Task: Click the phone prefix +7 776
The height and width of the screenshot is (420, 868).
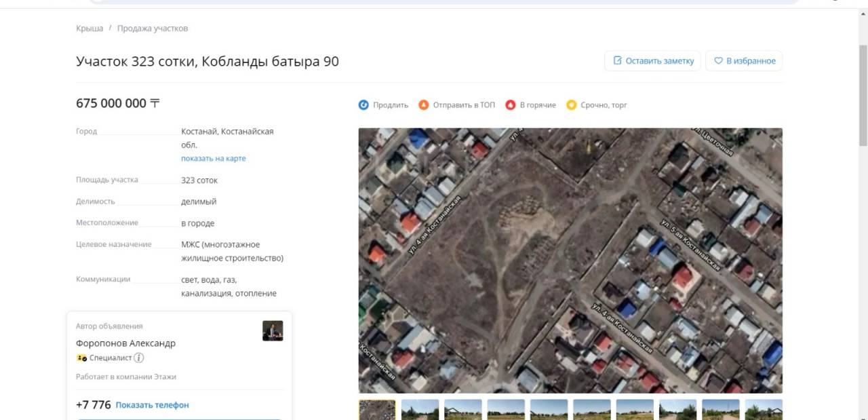Action: tap(94, 405)
